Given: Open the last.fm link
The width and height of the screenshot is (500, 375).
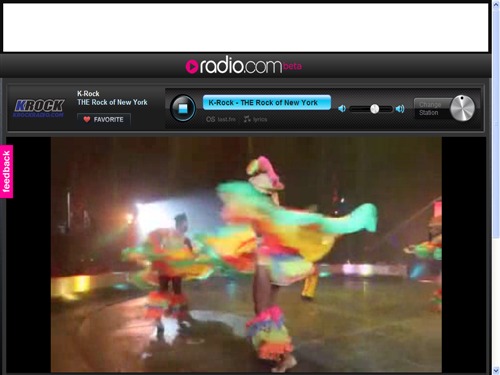Looking at the screenshot, I should coord(221,119).
